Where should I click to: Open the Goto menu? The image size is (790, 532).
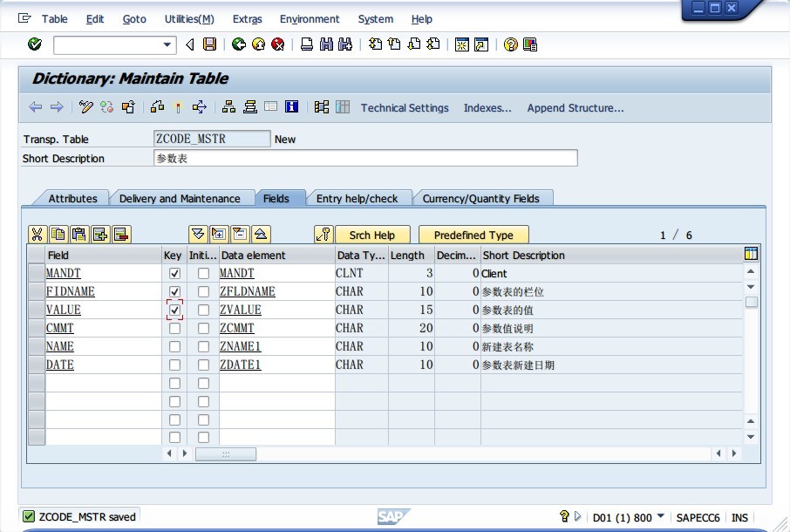pyautogui.click(x=134, y=19)
